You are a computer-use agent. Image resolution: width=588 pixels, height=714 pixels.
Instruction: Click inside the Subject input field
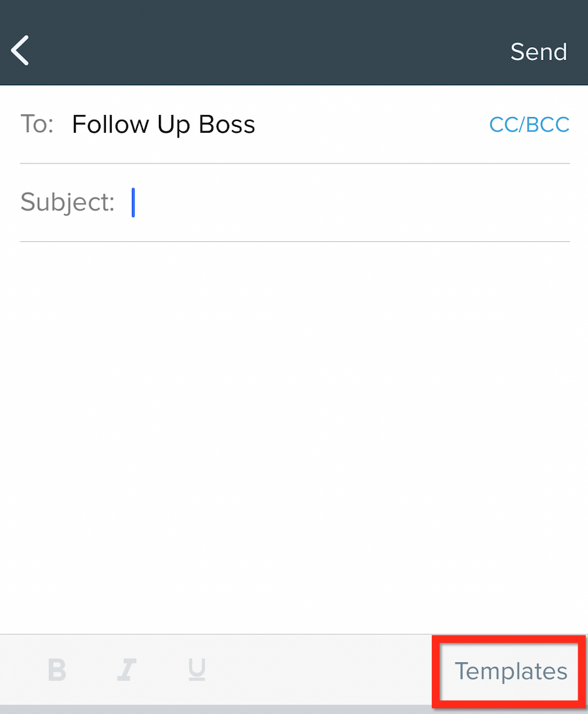tap(350, 202)
